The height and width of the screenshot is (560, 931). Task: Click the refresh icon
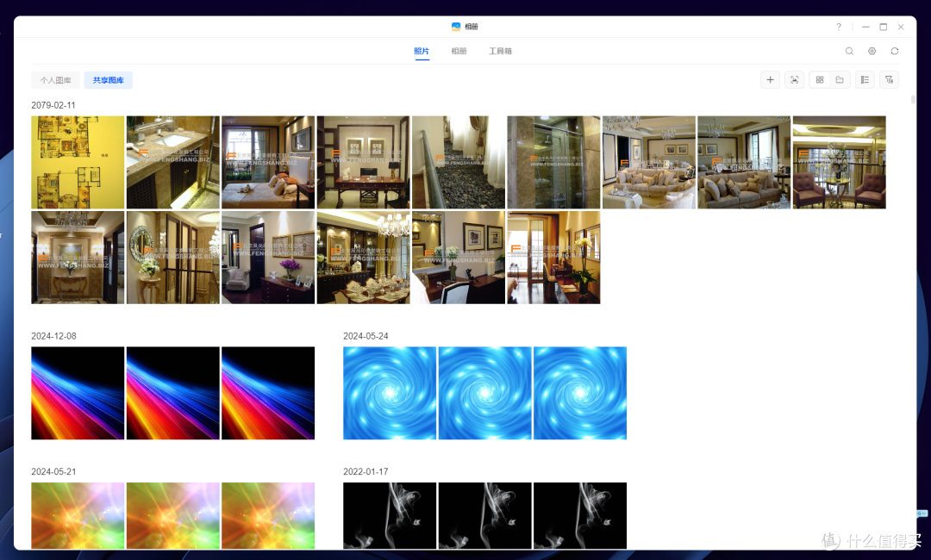tap(895, 51)
